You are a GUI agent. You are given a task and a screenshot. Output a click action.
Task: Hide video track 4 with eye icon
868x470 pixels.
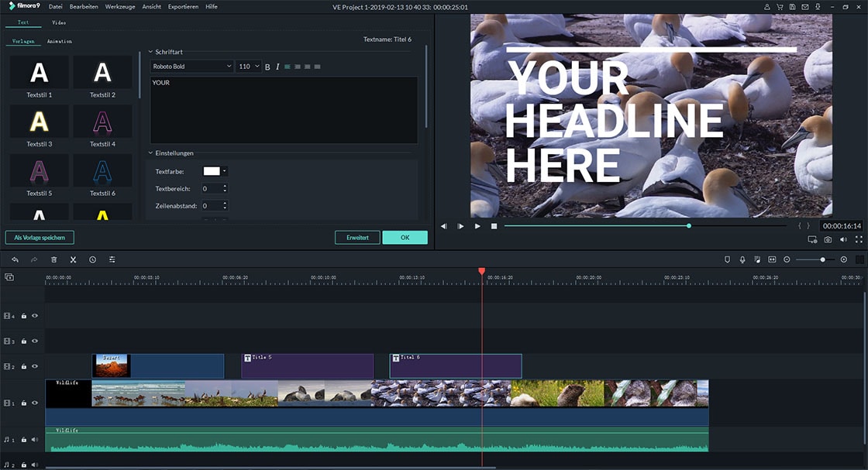coord(35,316)
